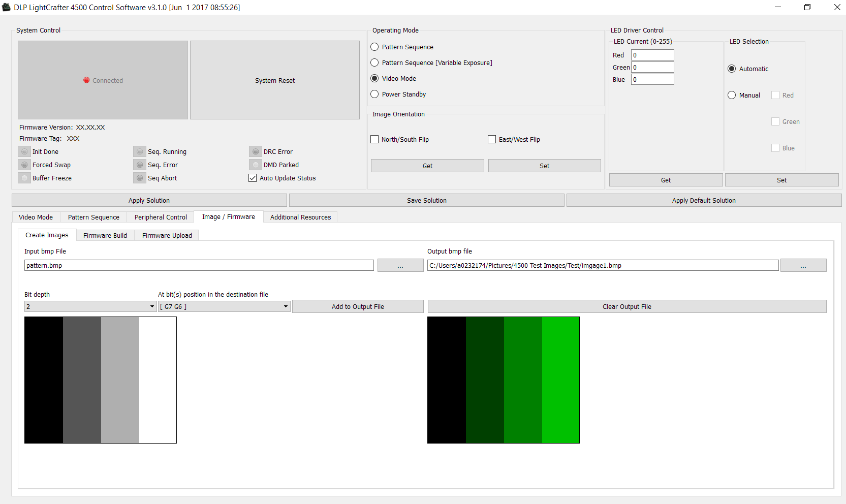Click the Forced Swap status indicator
Screen dimensions: 846x504
coord(24,165)
